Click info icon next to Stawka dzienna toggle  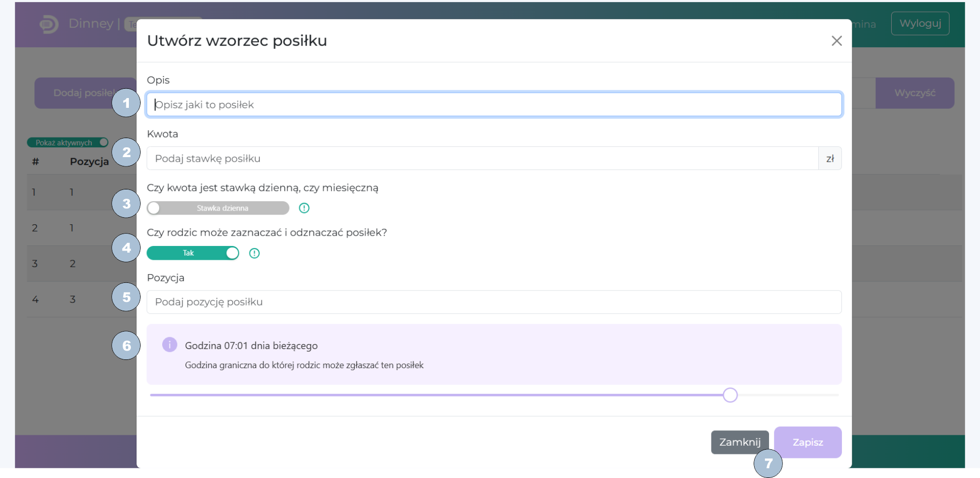click(304, 208)
